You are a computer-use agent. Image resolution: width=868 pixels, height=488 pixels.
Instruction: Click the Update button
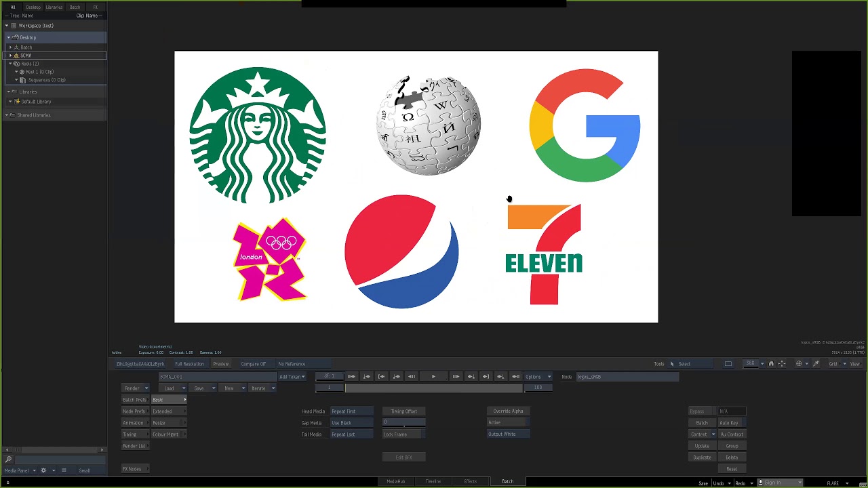702,446
